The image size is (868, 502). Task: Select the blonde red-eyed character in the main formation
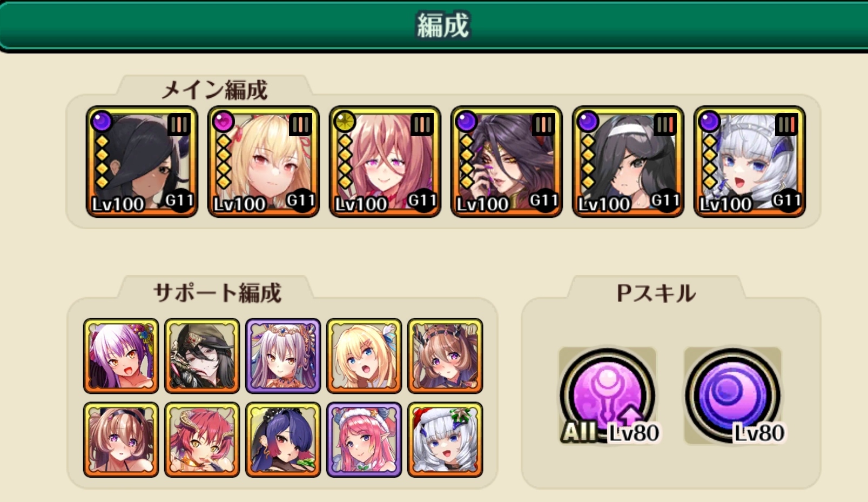[x=264, y=162]
